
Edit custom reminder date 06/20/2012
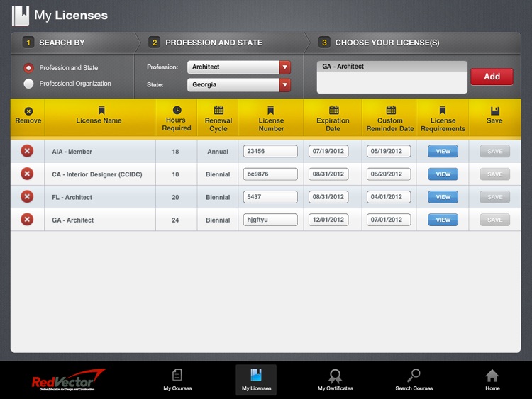pos(389,174)
